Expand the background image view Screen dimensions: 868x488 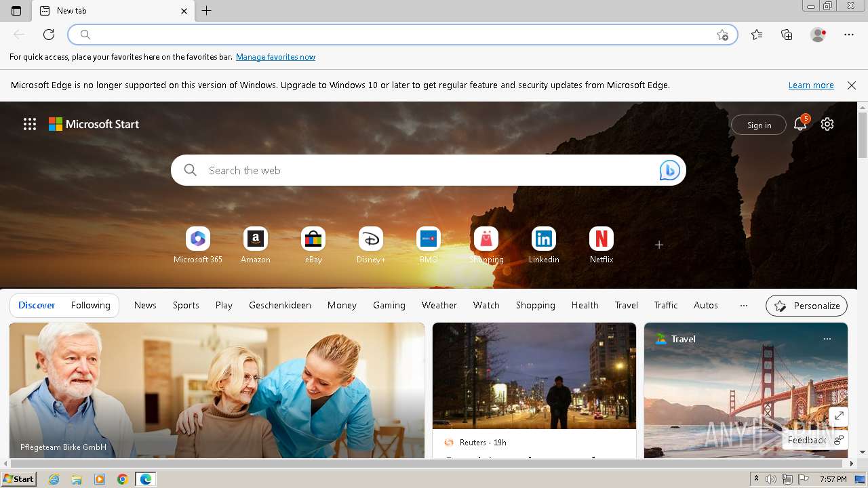pyautogui.click(x=839, y=415)
